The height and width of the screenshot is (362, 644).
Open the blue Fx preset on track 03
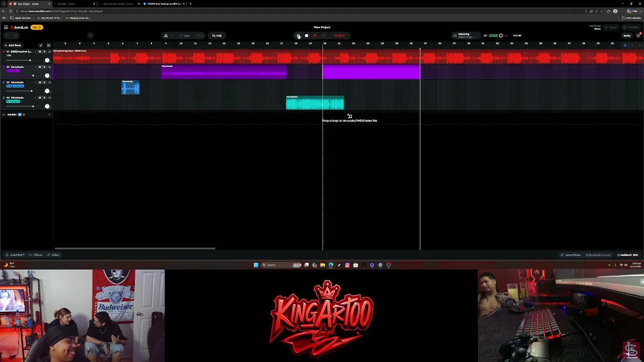tap(15, 86)
